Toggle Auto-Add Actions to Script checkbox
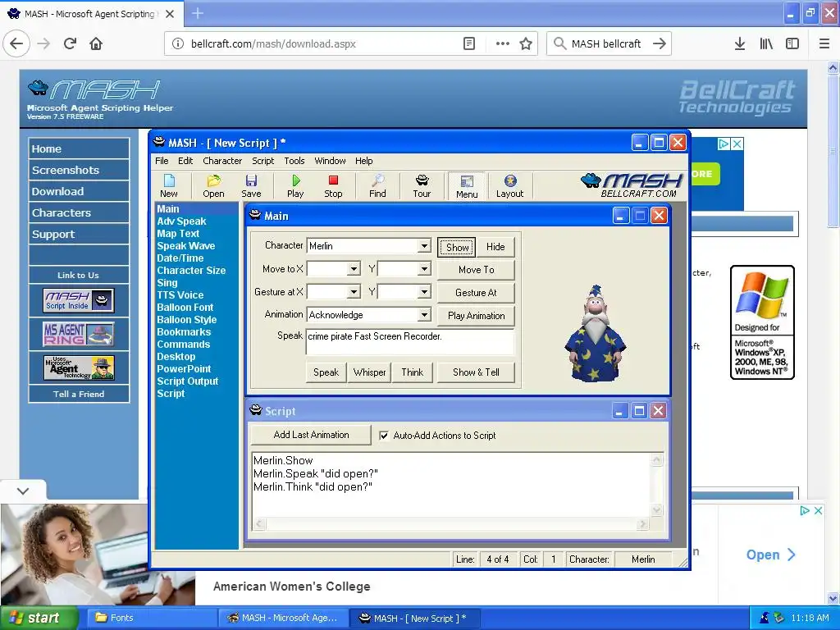The image size is (840, 630). point(384,436)
